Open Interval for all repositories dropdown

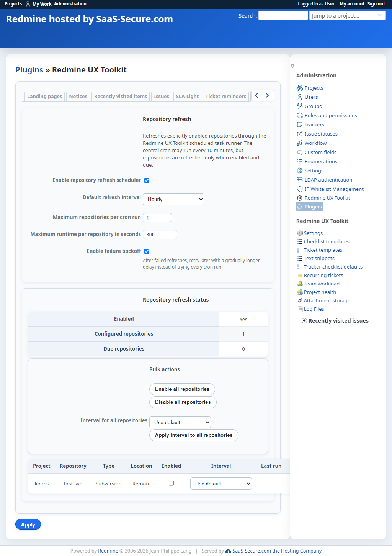click(x=180, y=422)
